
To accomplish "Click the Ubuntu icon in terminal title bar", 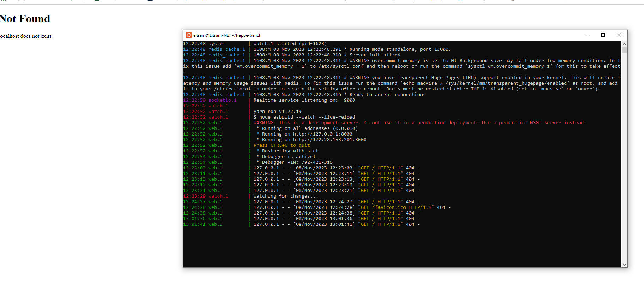I will tap(189, 35).
